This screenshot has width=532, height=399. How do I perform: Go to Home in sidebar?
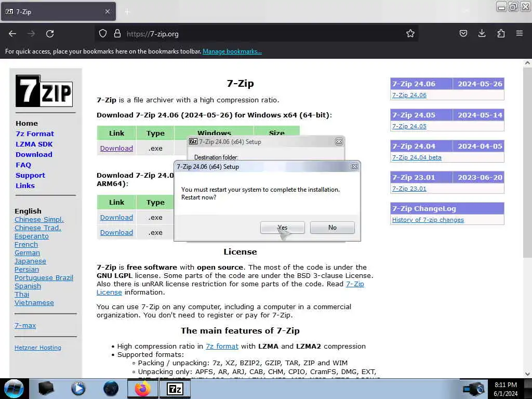click(27, 124)
